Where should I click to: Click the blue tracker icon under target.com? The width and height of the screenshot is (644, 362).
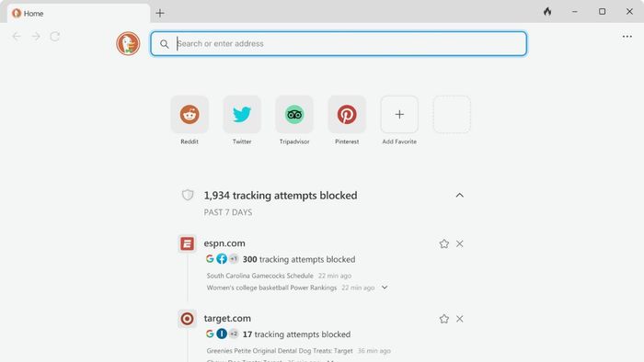click(222, 334)
